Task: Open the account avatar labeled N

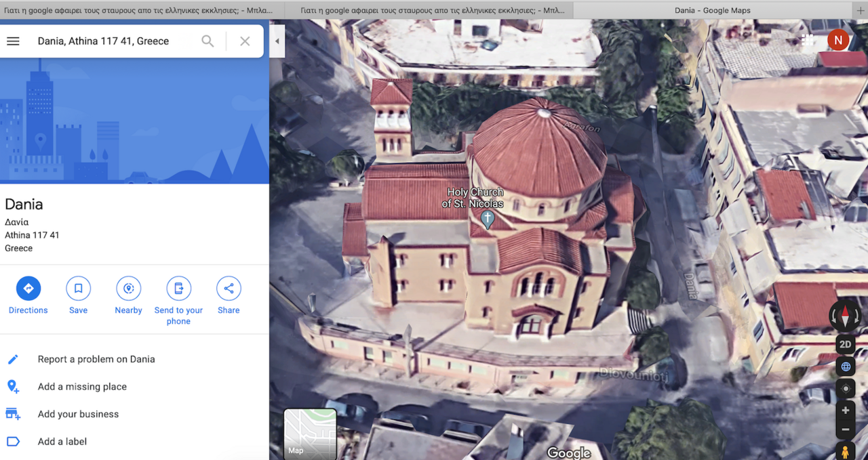Action: [x=838, y=40]
